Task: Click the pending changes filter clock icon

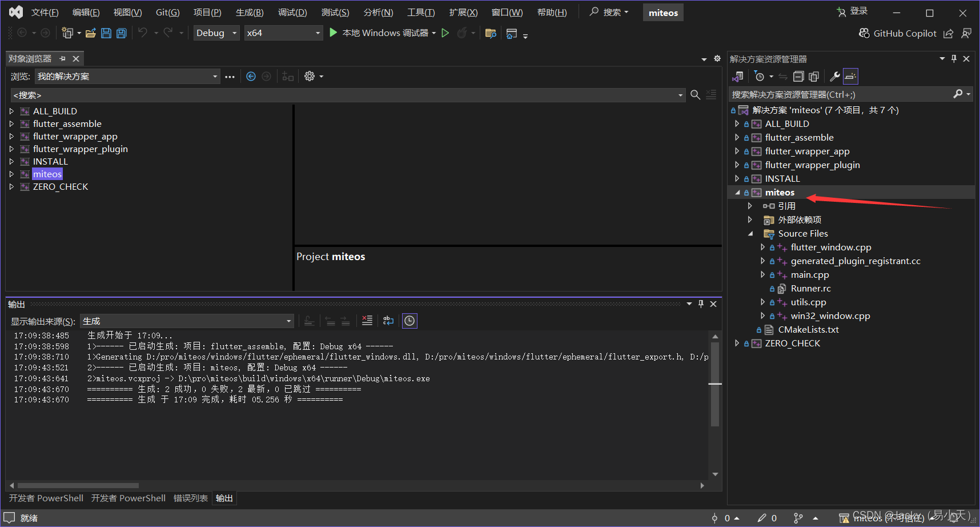Action: click(x=760, y=76)
